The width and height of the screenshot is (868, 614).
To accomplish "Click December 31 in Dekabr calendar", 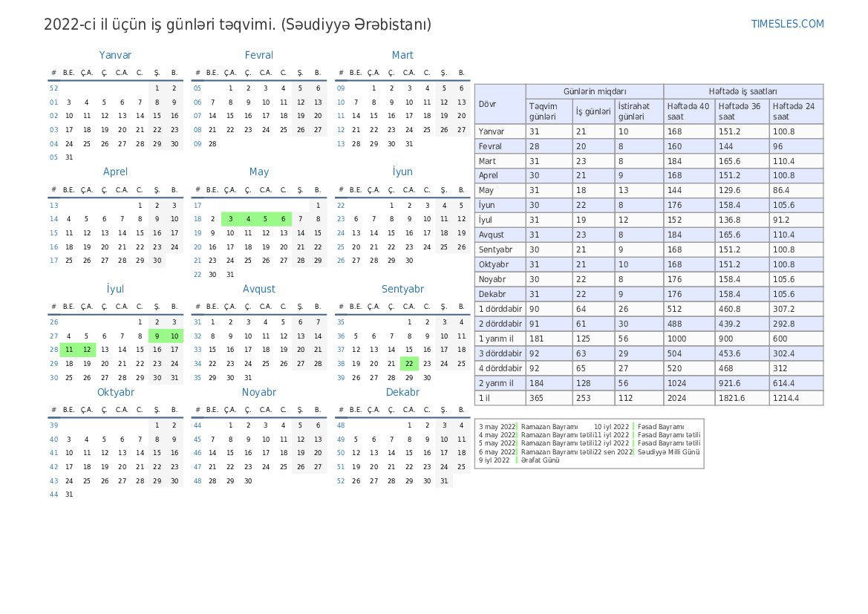I will 444,481.
